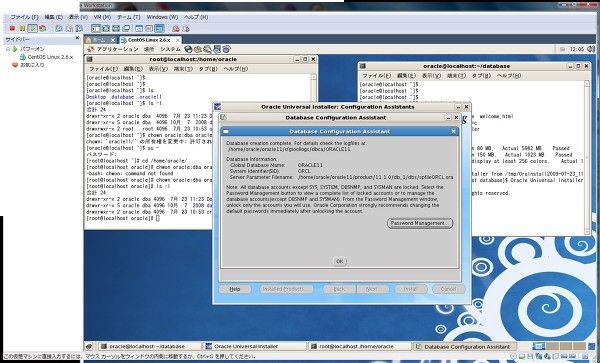
Task: Click the oracle terminal vertical scrollbar
Action: [587, 157]
